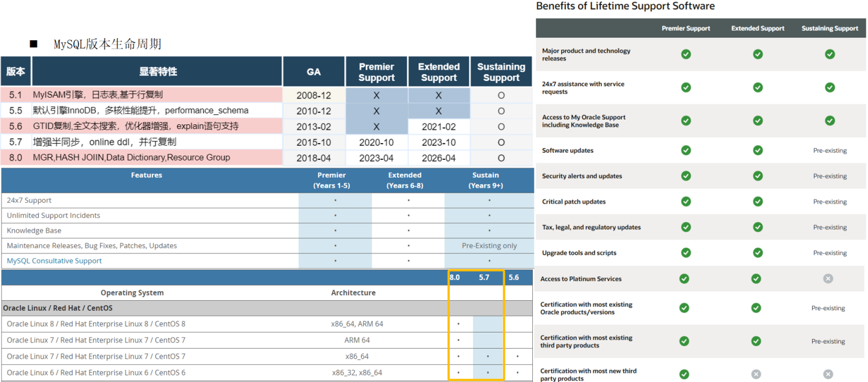Screen dimensions: 868x382
Task: Click the Maintenance Releases, Bug Fixes, Patches, Updates label
Action: click(x=92, y=246)
